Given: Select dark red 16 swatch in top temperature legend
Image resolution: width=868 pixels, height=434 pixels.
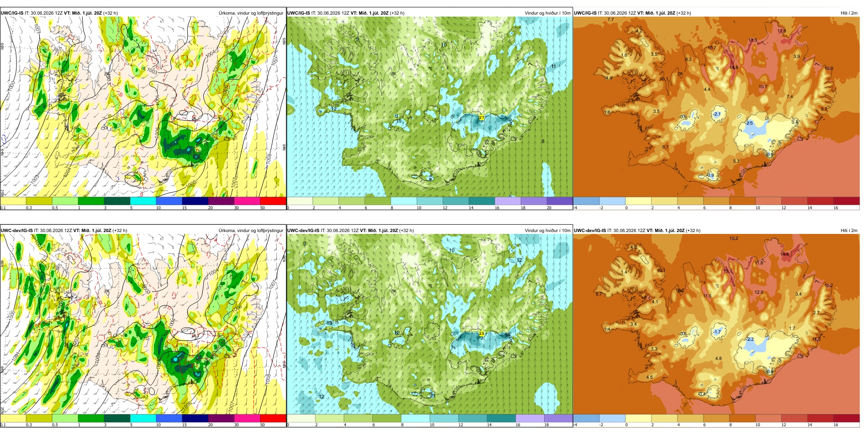Looking at the screenshot, I should click(846, 201).
